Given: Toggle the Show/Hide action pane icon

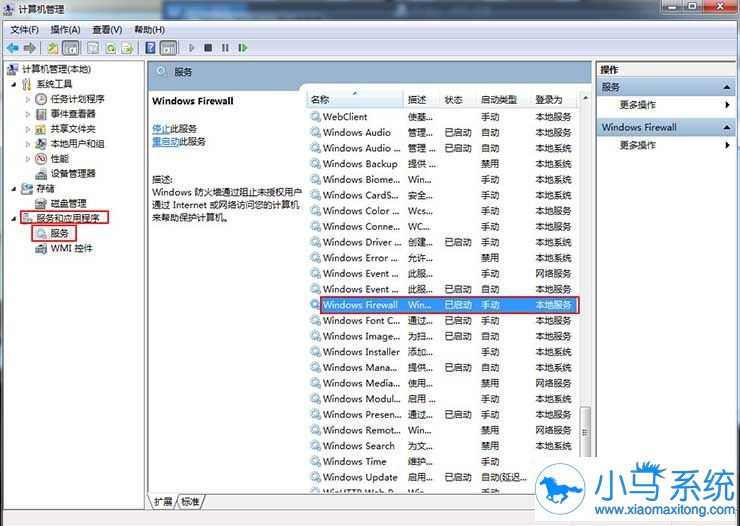Looking at the screenshot, I should tap(168, 48).
